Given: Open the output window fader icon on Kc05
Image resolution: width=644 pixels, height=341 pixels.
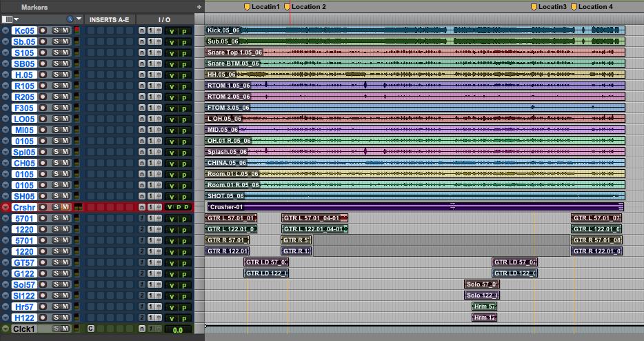Looking at the screenshot, I should 158,30.
